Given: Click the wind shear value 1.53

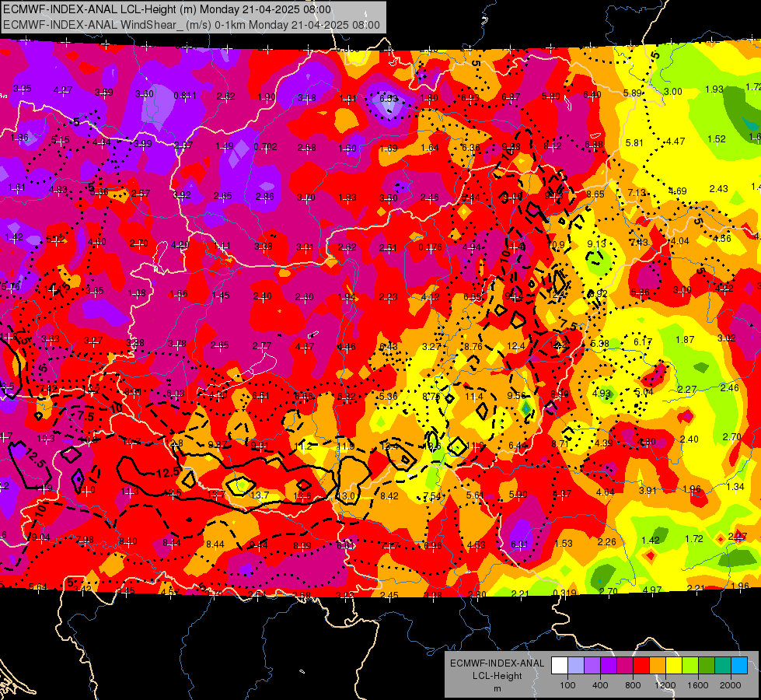Looking at the screenshot, I should tap(564, 543).
